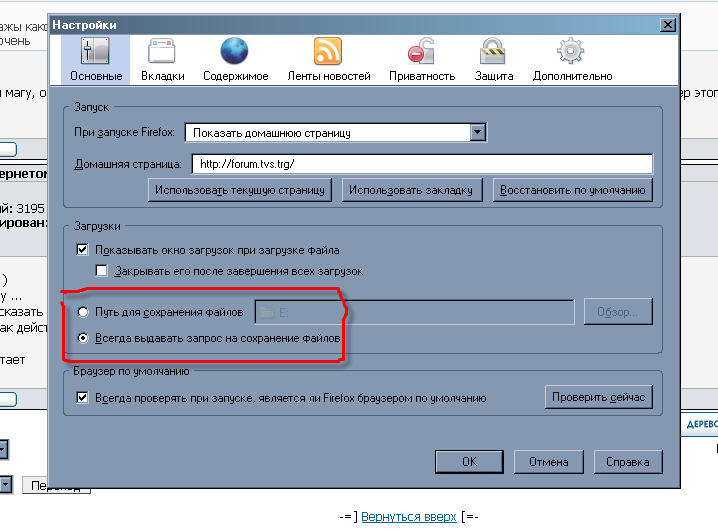
Task: Expand the 'При запуске Firefox' dropdown
Action: click(477, 132)
